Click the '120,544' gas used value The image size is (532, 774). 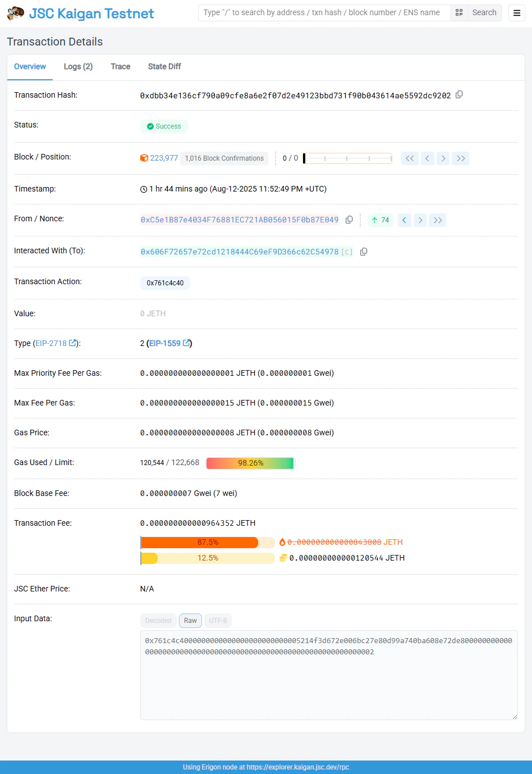click(152, 463)
